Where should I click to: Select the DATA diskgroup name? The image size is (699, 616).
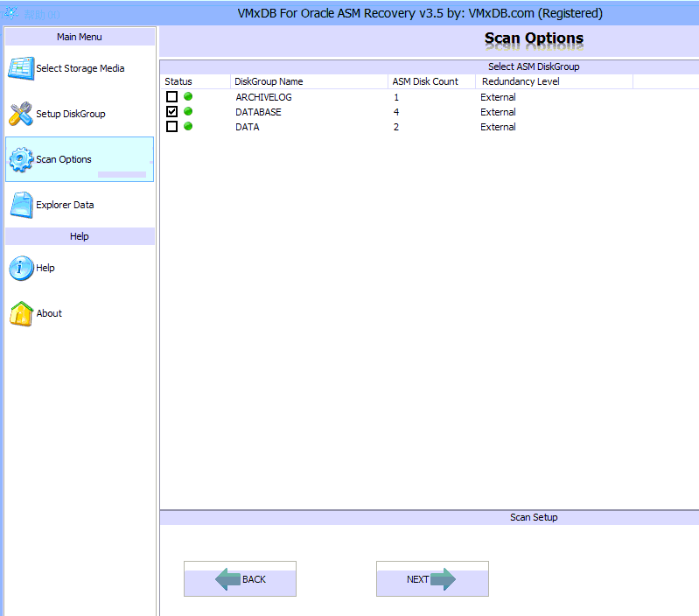tap(248, 127)
